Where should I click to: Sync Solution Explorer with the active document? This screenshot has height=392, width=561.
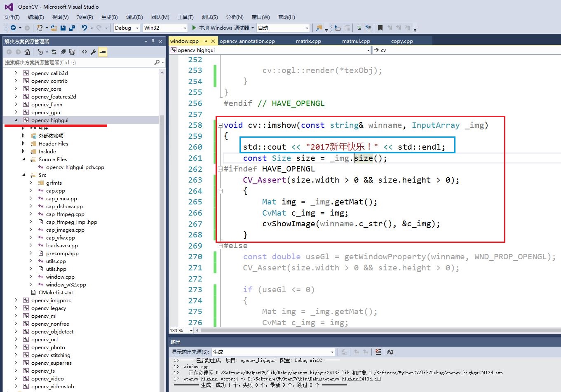click(54, 52)
